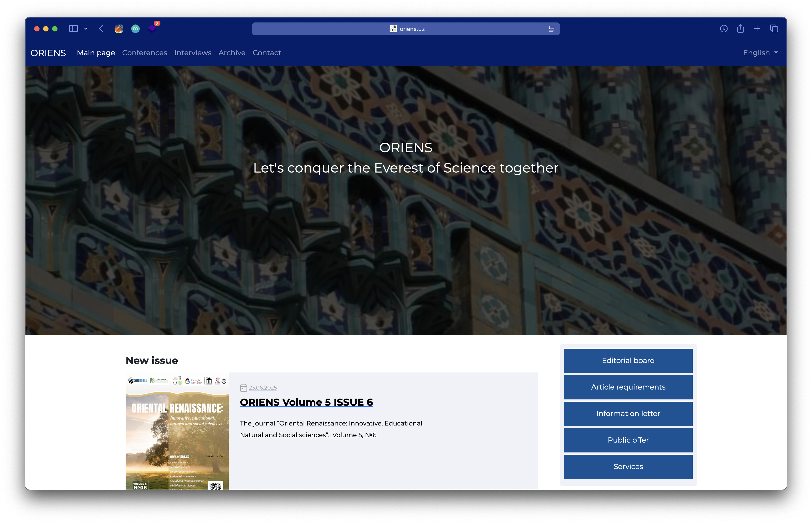Click the rocket extension icon
Viewport: 812px width, 523px height.
pos(119,29)
